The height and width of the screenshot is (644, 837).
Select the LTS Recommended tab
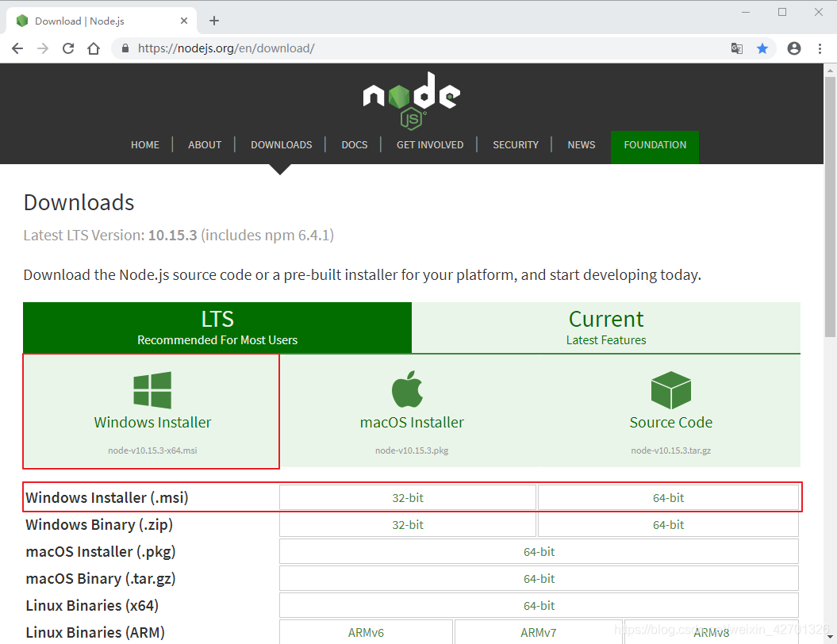point(217,327)
